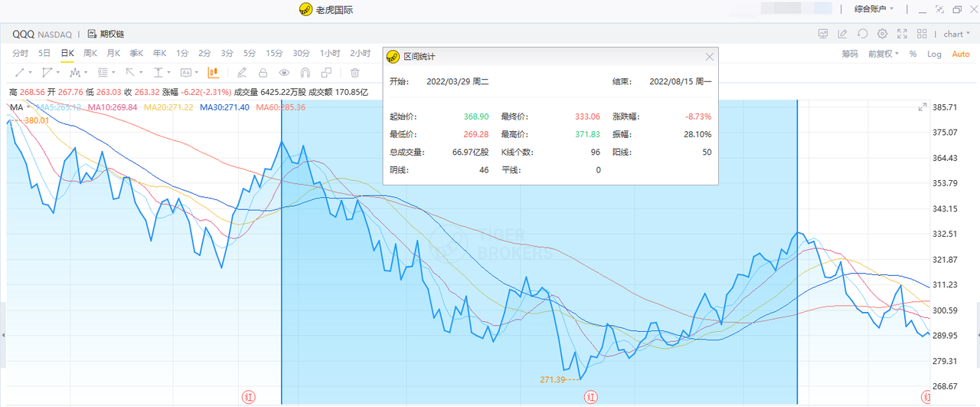980x407 pixels.
Task: Click the tiger logo in 区间统计 dialog
Action: coord(393,57)
